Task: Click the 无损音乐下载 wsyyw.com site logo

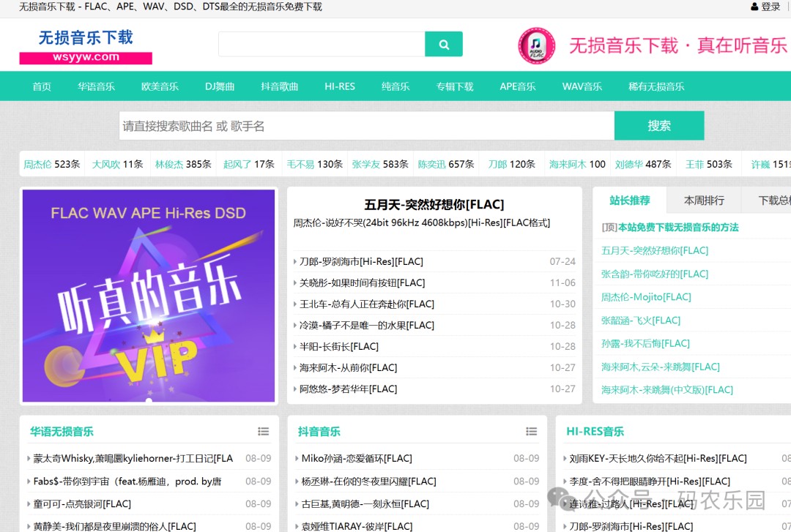Action: 86,46
